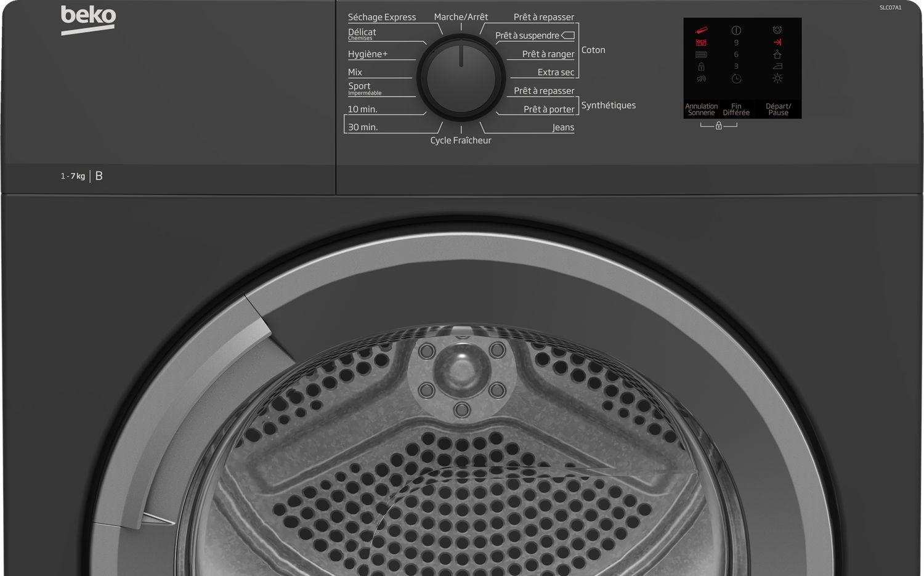924x576 pixels.
Task: Click the Synthétiques group label
Action: click(609, 105)
